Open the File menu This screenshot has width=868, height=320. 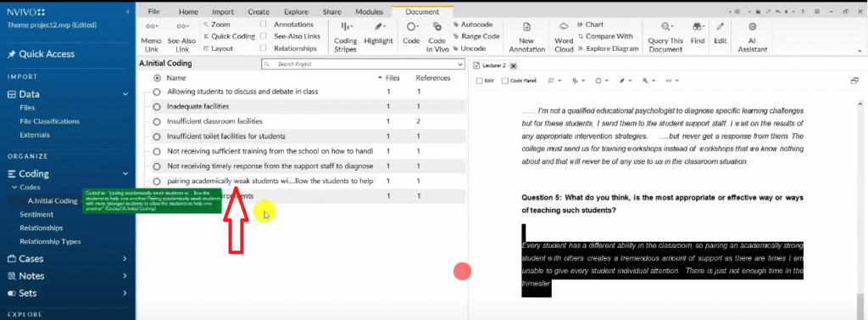pyautogui.click(x=154, y=12)
